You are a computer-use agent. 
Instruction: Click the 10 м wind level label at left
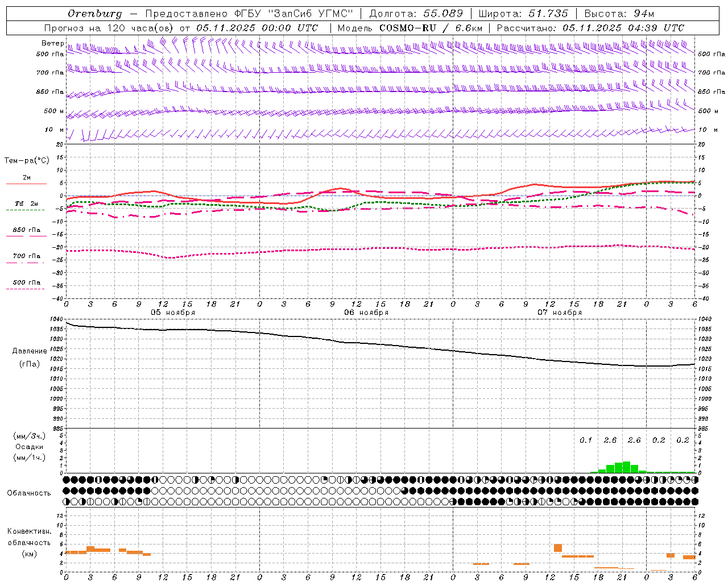point(55,130)
